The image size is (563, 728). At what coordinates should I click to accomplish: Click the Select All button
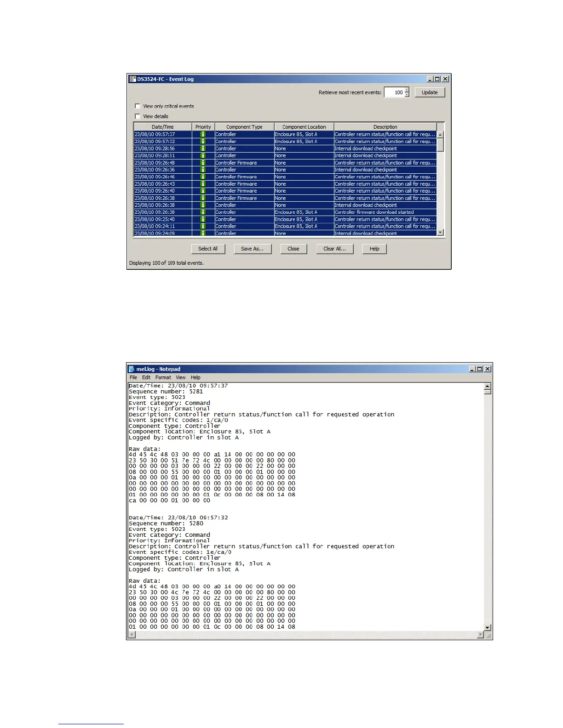coord(208,249)
